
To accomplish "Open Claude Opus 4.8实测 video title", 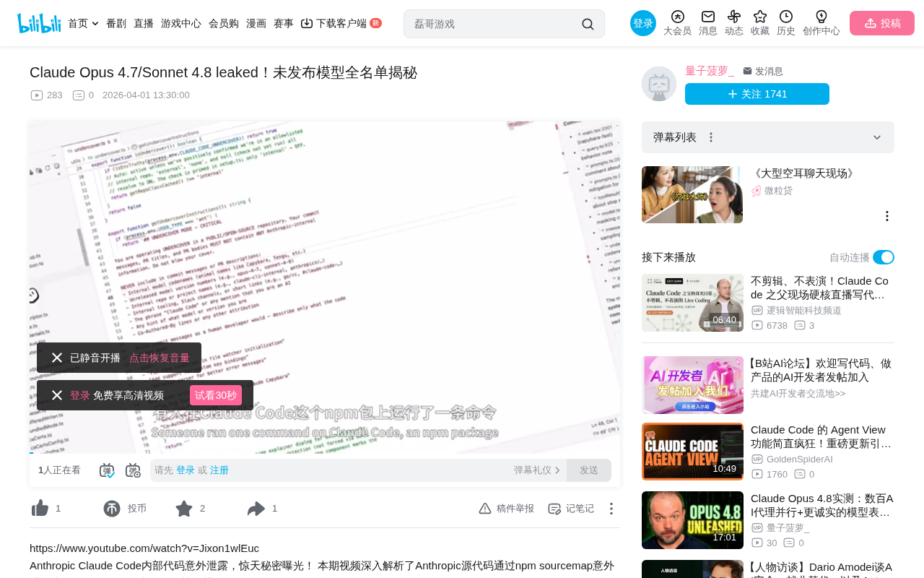I will click(x=822, y=505).
